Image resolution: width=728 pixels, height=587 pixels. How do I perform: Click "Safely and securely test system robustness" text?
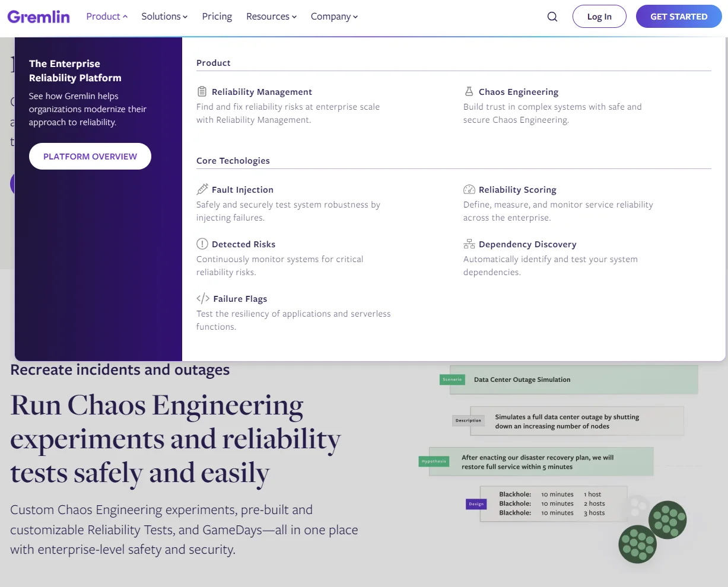tap(288, 211)
